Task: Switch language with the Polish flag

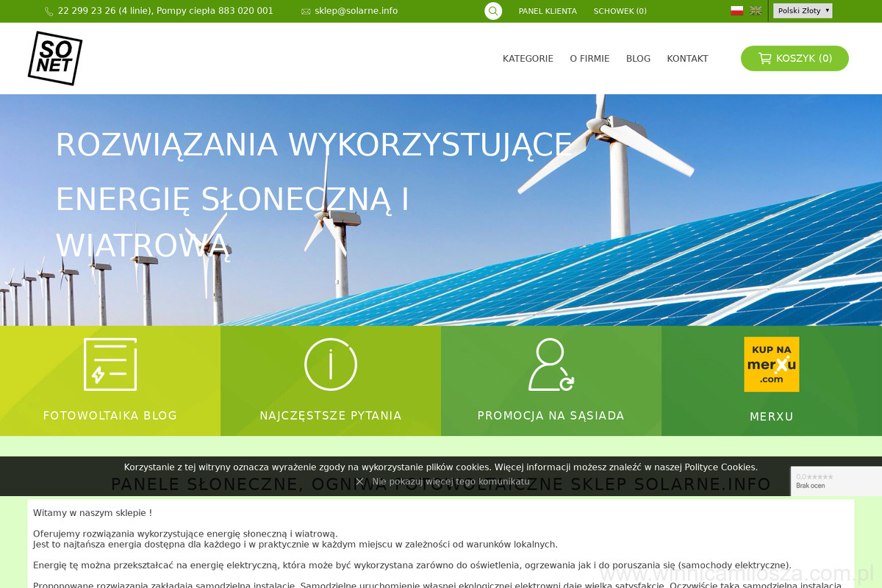Action: (736, 10)
